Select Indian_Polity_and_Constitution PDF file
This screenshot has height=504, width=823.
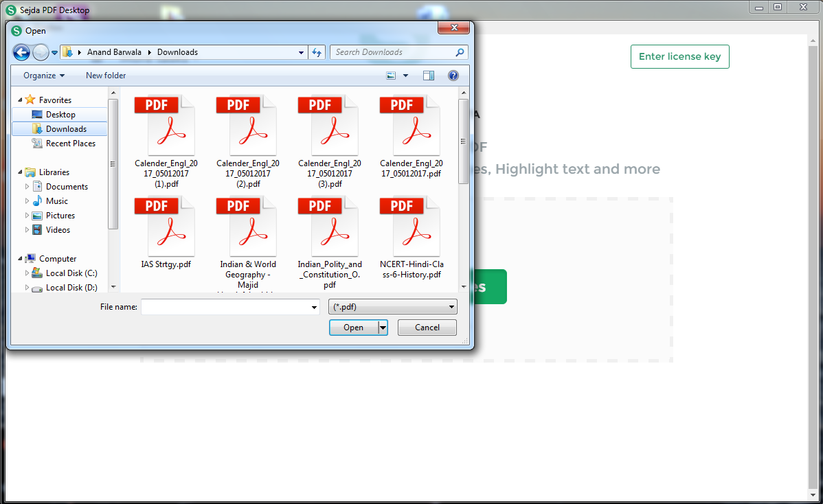330,242
